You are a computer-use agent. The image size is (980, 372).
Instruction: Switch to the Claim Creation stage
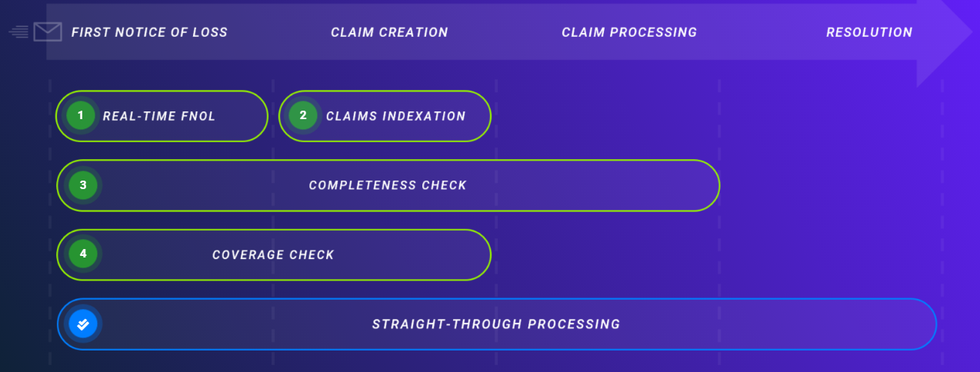(389, 32)
